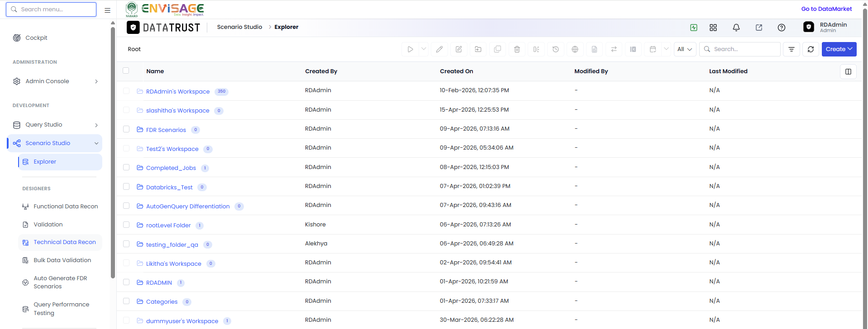Open the notifications bell
The width and height of the screenshot is (868, 329).
coord(736,28)
